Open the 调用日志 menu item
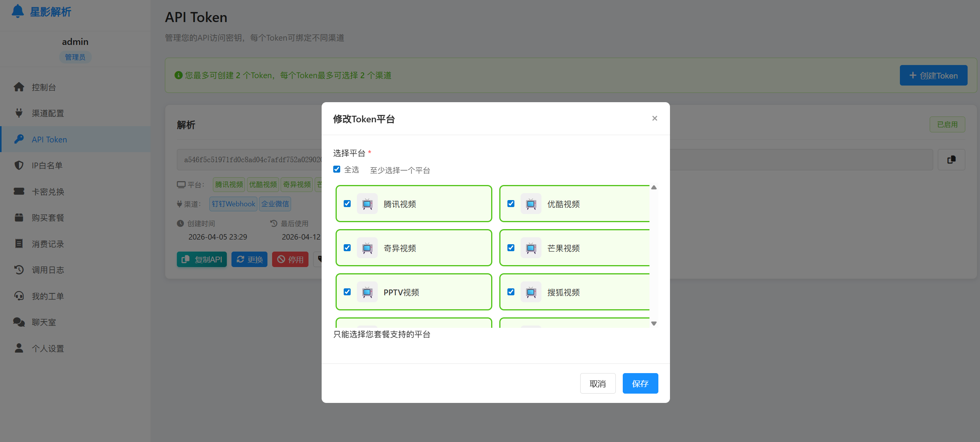 (75, 270)
